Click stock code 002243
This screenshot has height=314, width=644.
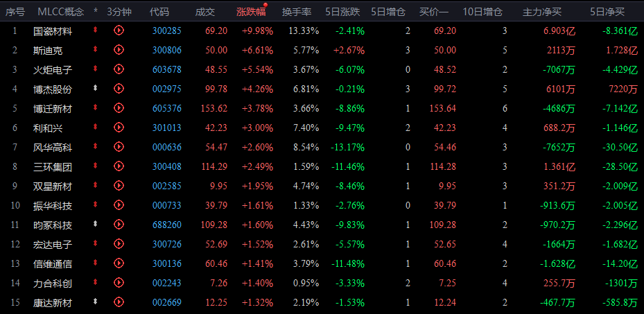(x=167, y=284)
